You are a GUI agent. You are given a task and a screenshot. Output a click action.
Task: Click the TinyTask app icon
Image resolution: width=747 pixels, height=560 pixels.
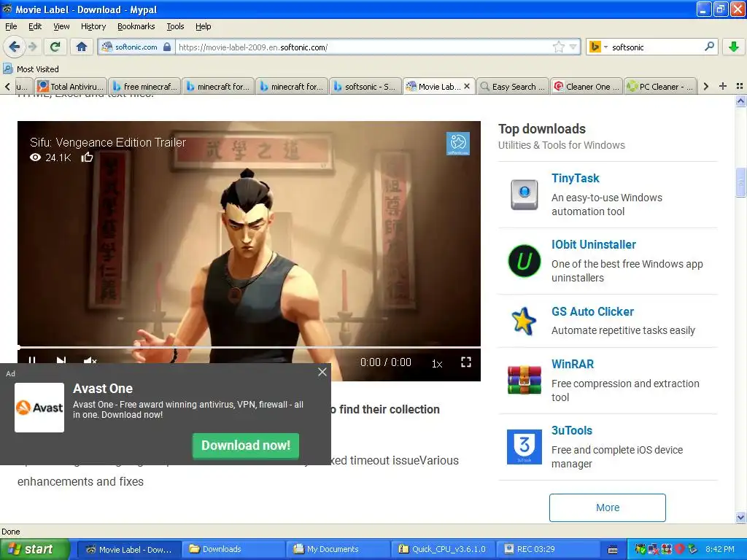524,194
